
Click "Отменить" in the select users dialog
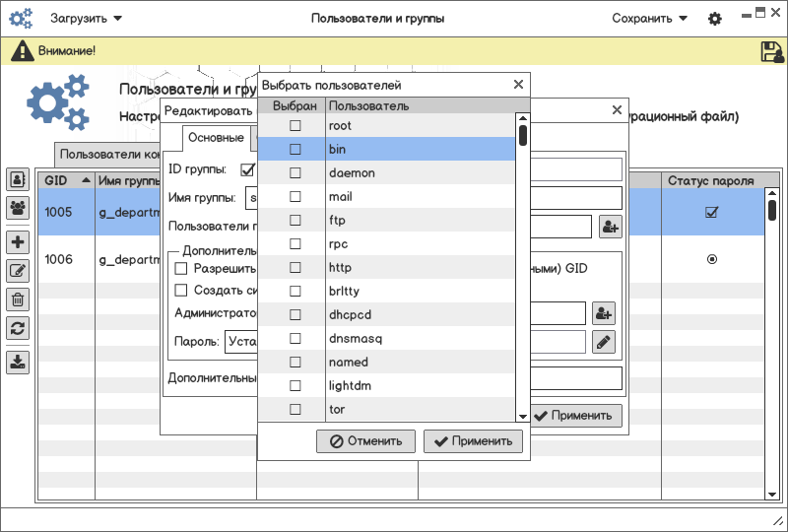click(x=366, y=441)
